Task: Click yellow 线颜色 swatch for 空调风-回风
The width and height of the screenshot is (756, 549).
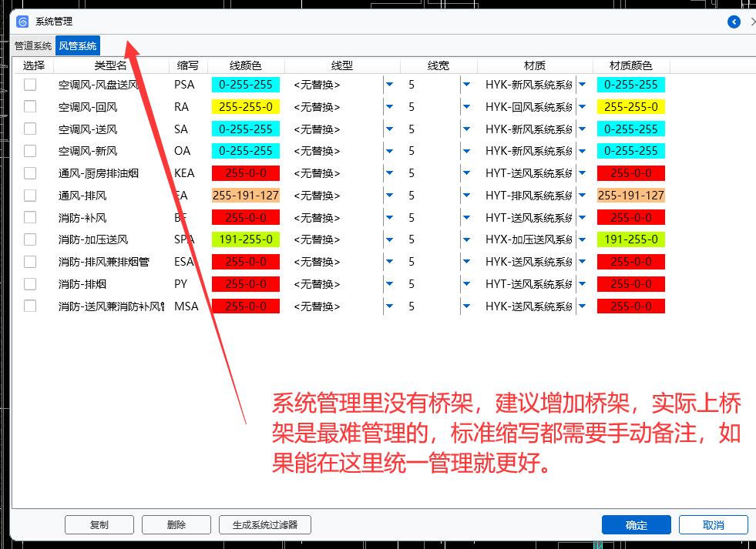Action: click(245, 107)
